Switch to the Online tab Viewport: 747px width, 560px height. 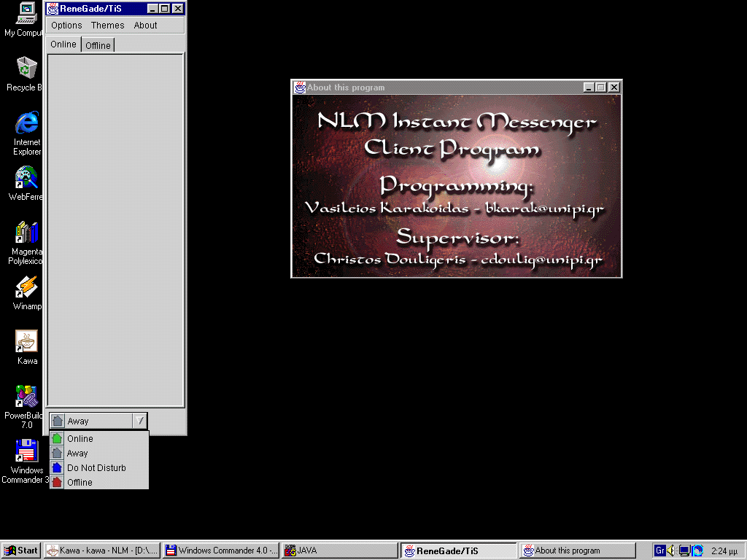63,44
